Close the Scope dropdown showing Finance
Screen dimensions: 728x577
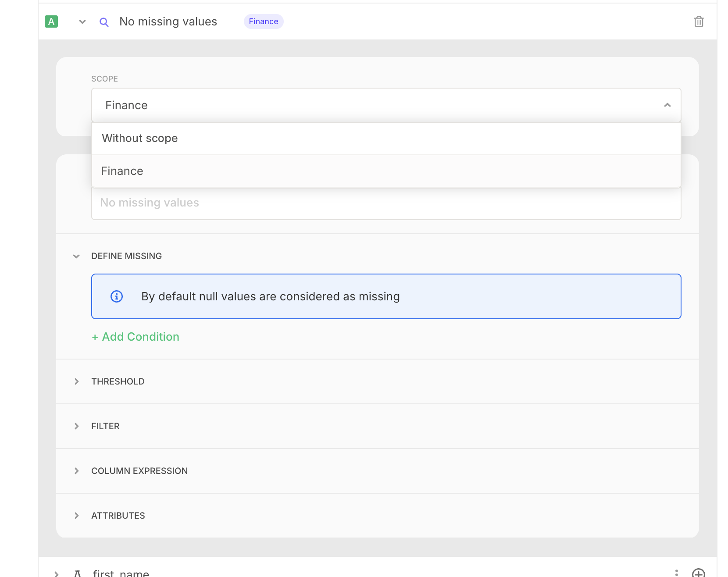point(386,105)
